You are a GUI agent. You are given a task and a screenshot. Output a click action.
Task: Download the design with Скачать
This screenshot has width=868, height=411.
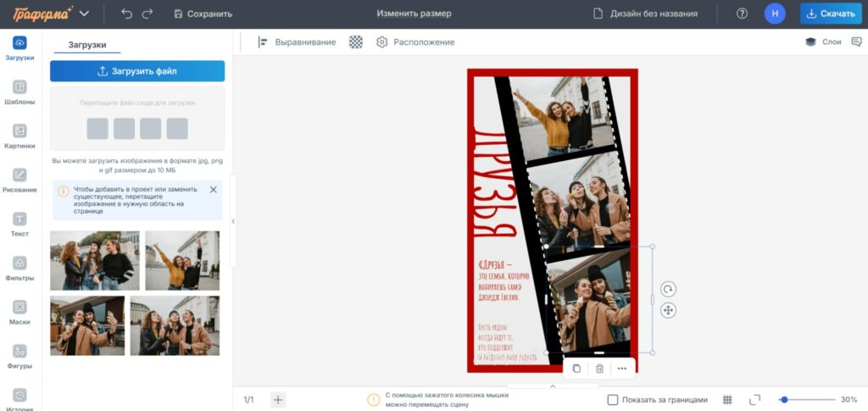point(831,14)
